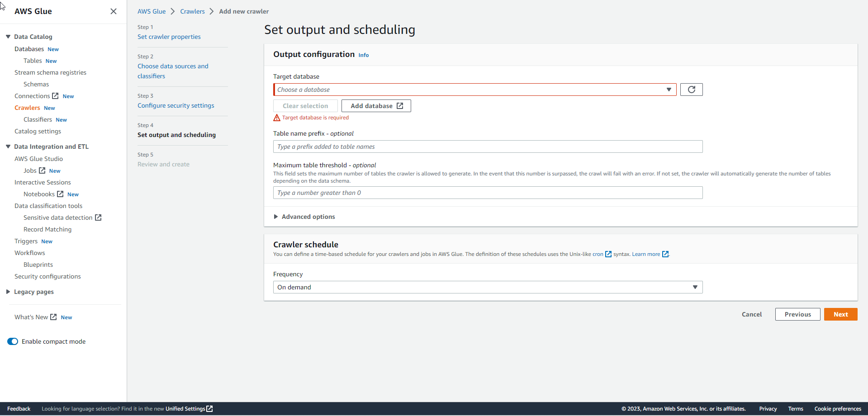Viewport: 868px width, 416px height.
Task: Open Notebooks in the sidebar
Action: tap(39, 194)
